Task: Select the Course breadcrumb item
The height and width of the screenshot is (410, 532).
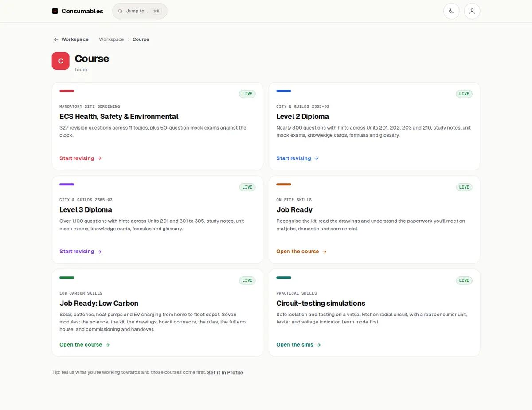Action: 141,39
